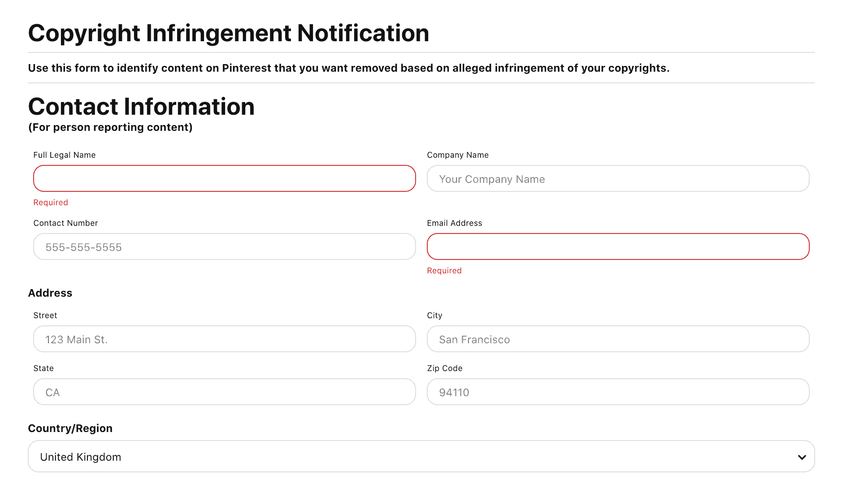
Task: Click the Required error under Email Address
Action: pos(444,271)
